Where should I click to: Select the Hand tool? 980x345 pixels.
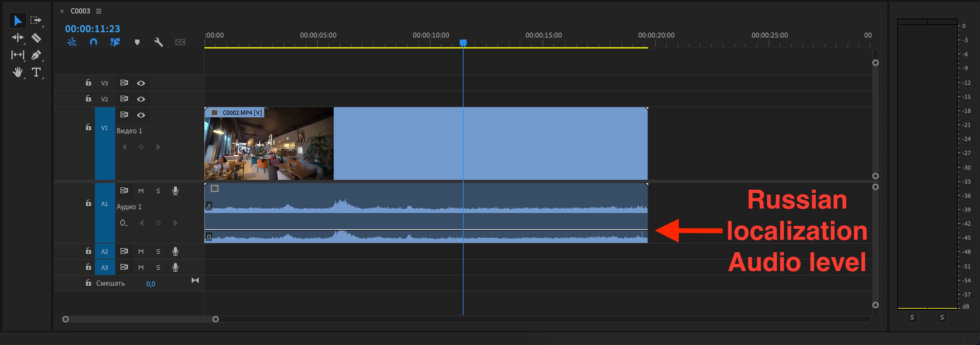click(18, 72)
